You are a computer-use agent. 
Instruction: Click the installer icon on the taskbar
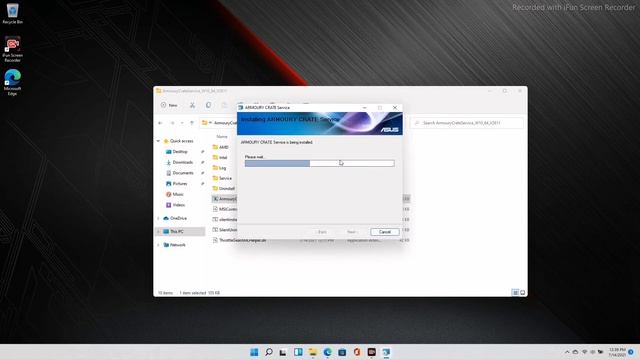point(386,352)
